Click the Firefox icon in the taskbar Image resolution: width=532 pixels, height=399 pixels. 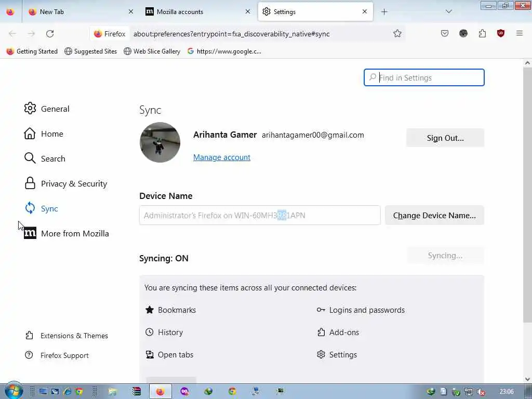pos(160,392)
